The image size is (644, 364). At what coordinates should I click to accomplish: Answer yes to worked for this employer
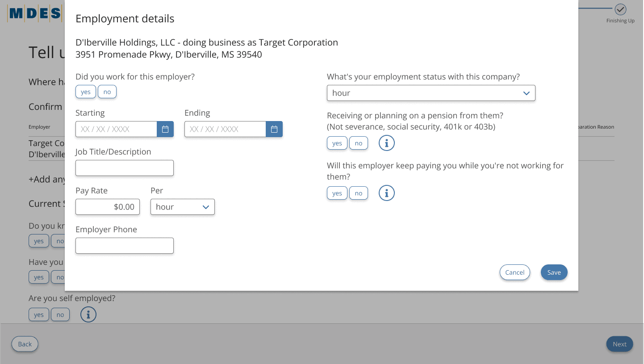[x=86, y=92]
